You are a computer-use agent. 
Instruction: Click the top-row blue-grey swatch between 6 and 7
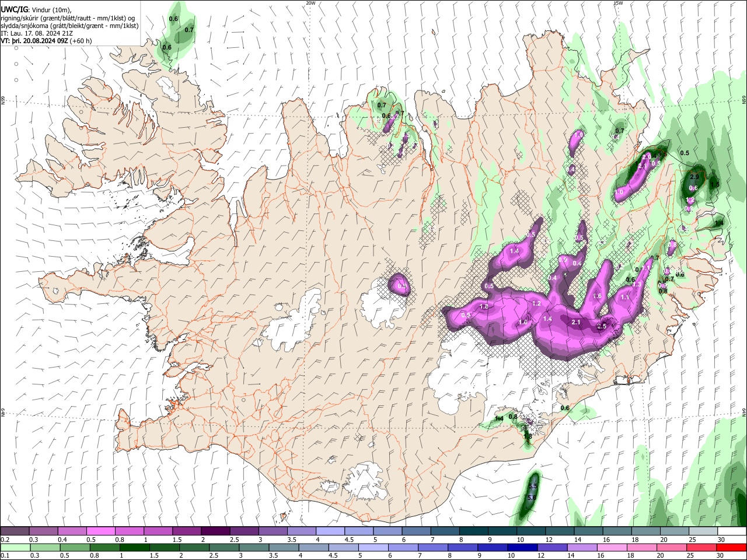416,531
